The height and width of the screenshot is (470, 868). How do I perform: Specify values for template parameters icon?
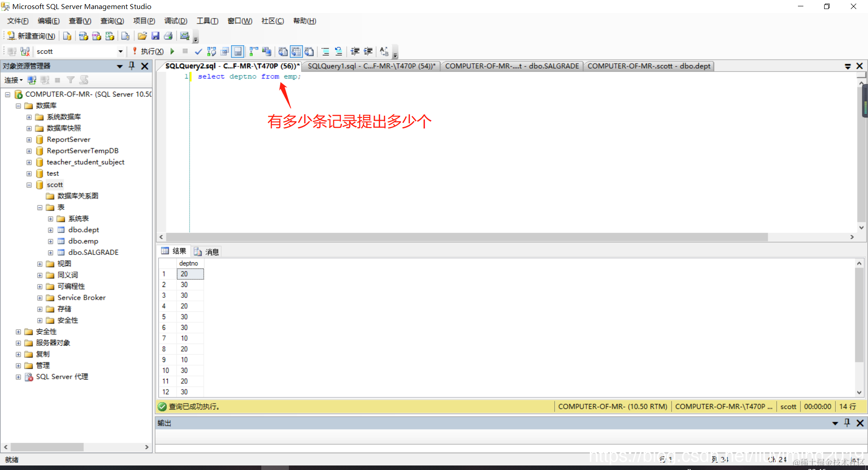[384, 52]
